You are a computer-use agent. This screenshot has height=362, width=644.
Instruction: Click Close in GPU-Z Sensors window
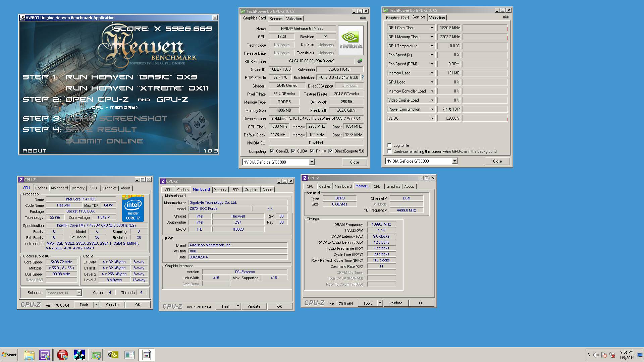click(x=497, y=161)
